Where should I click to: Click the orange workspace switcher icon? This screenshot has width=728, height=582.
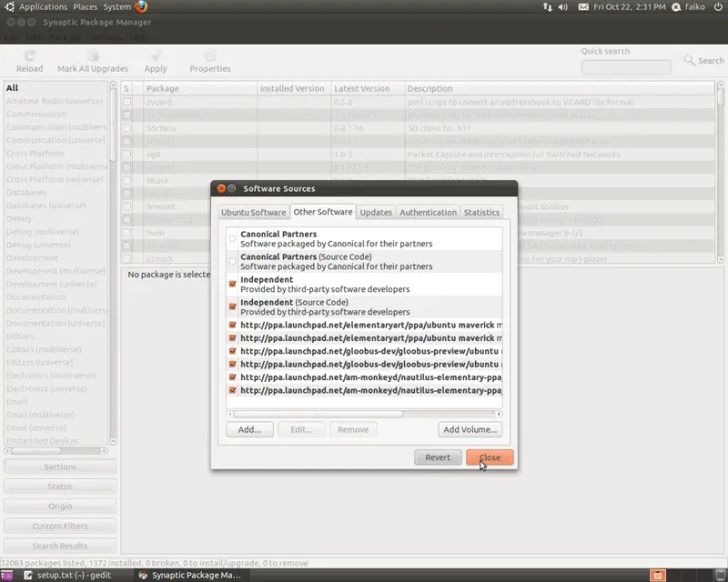pos(657,576)
